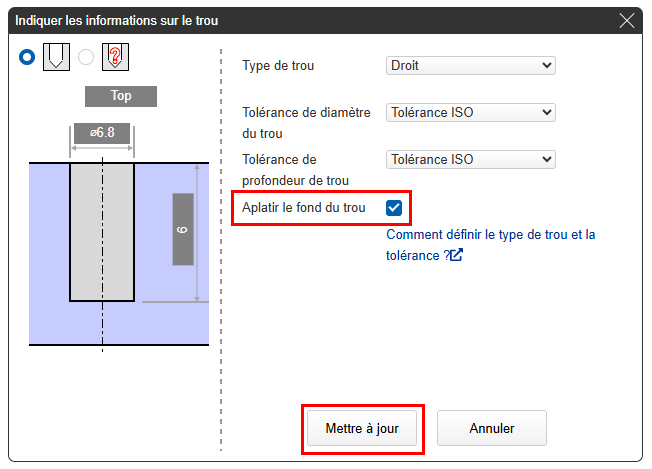Click the depth dimension label showing 6

coord(182,229)
